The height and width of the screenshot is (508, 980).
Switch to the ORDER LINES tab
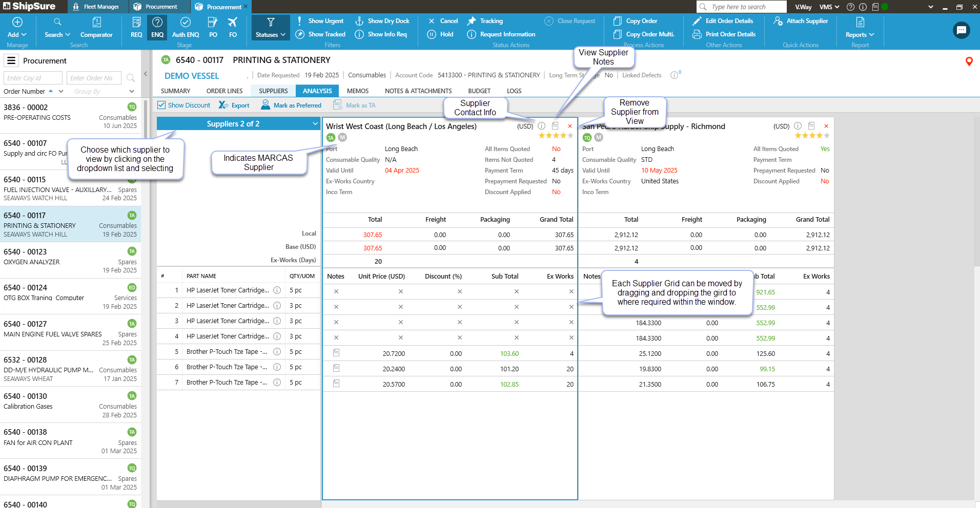click(x=224, y=91)
